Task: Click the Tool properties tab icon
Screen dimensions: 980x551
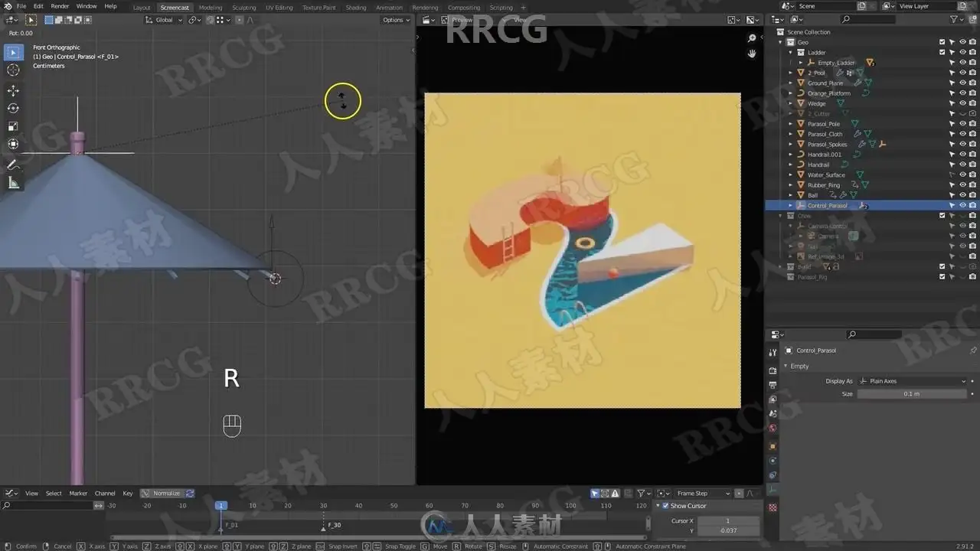Action: coord(773,351)
